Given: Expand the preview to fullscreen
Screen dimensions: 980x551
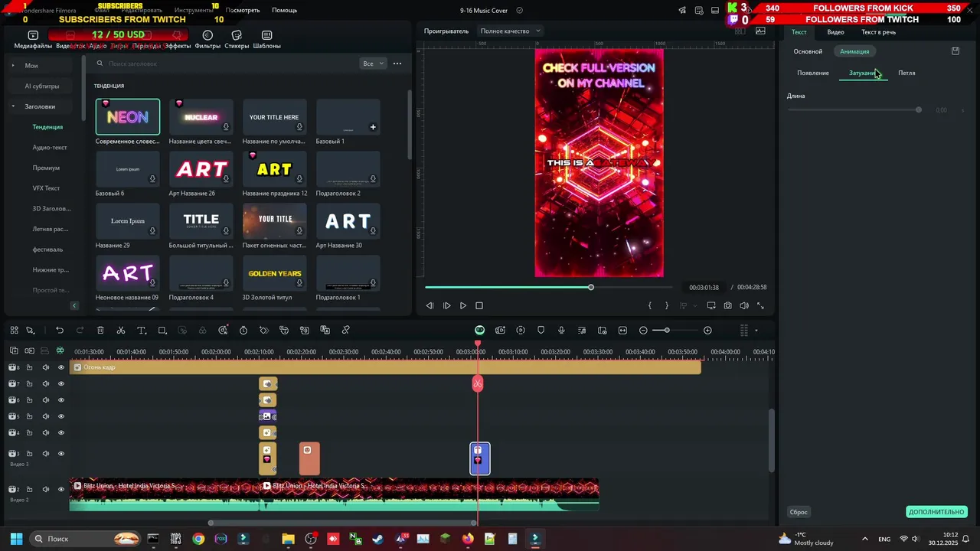Looking at the screenshot, I should pyautogui.click(x=760, y=305).
